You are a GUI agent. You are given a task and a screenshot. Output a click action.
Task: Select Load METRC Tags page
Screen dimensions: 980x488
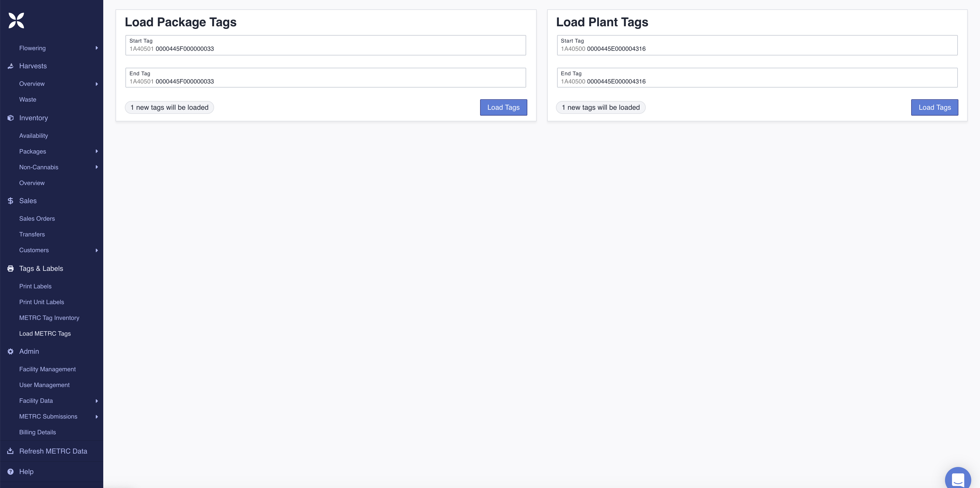pos(45,334)
